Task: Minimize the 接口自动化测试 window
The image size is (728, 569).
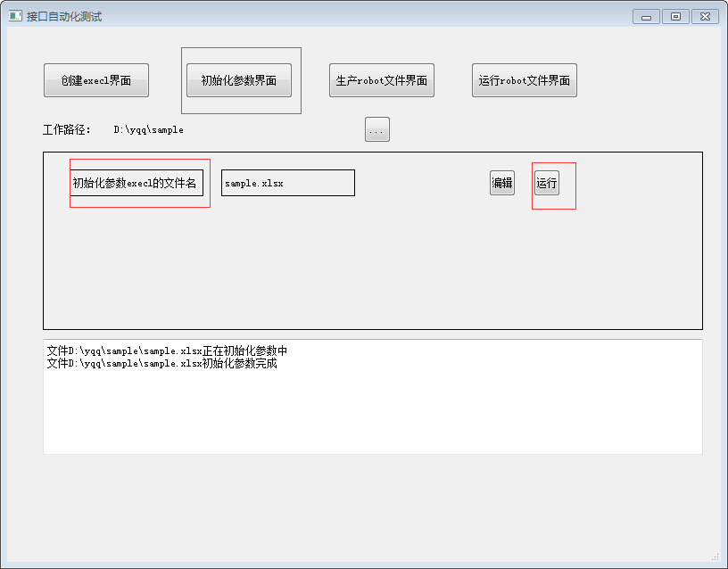Action: pos(646,17)
